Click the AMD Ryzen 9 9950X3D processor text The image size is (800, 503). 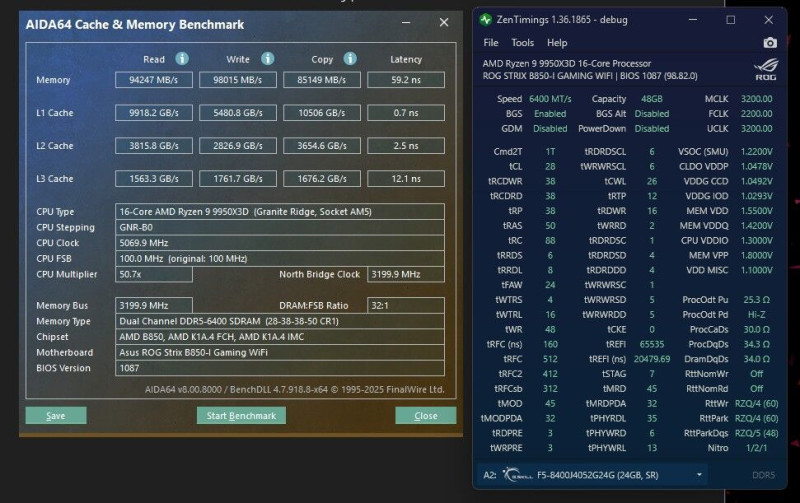pos(566,64)
